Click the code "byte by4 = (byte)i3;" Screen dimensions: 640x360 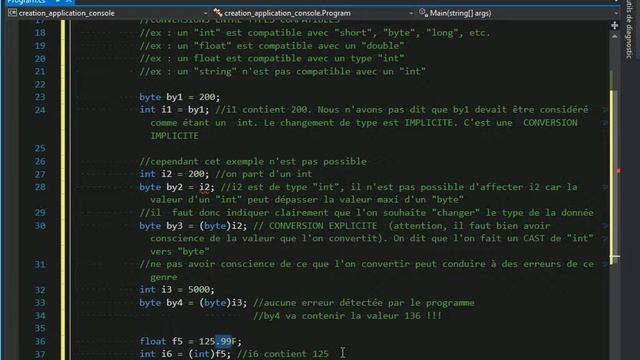[193, 302]
